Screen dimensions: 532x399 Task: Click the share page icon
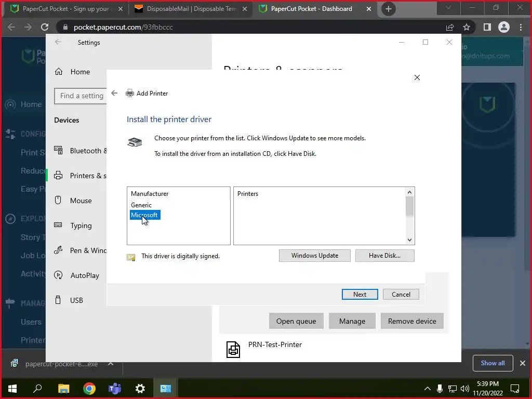(450, 27)
